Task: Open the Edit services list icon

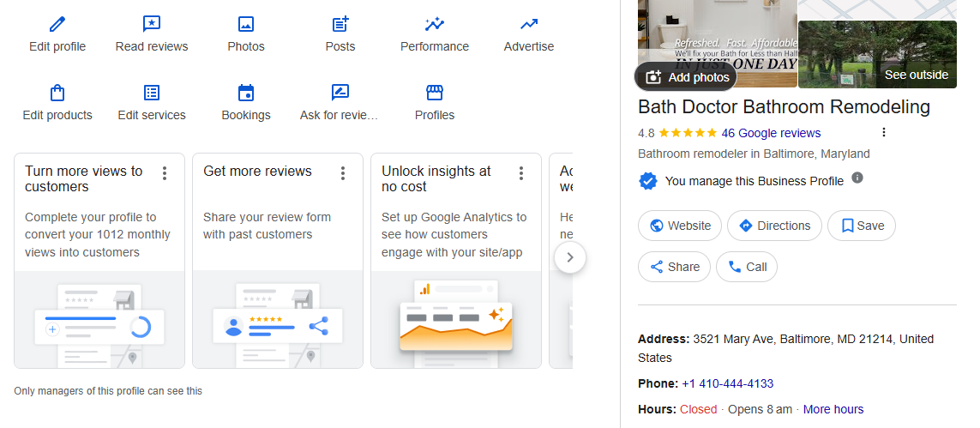Action: click(152, 93)
